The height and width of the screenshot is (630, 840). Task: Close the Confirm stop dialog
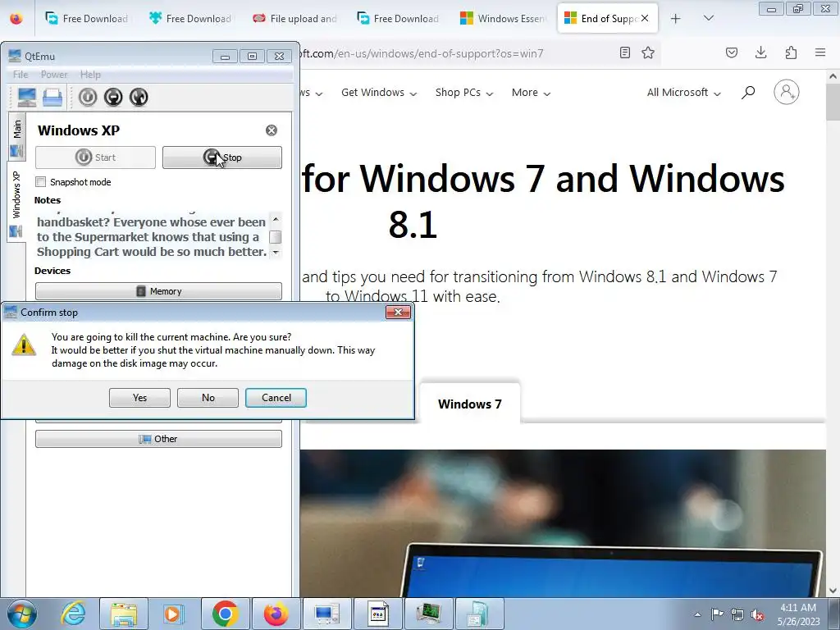398,313
